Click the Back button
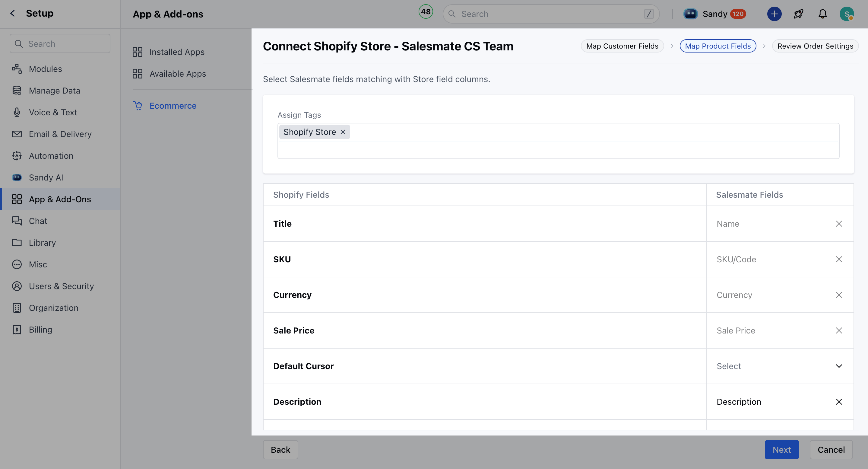 coord(280,449)
